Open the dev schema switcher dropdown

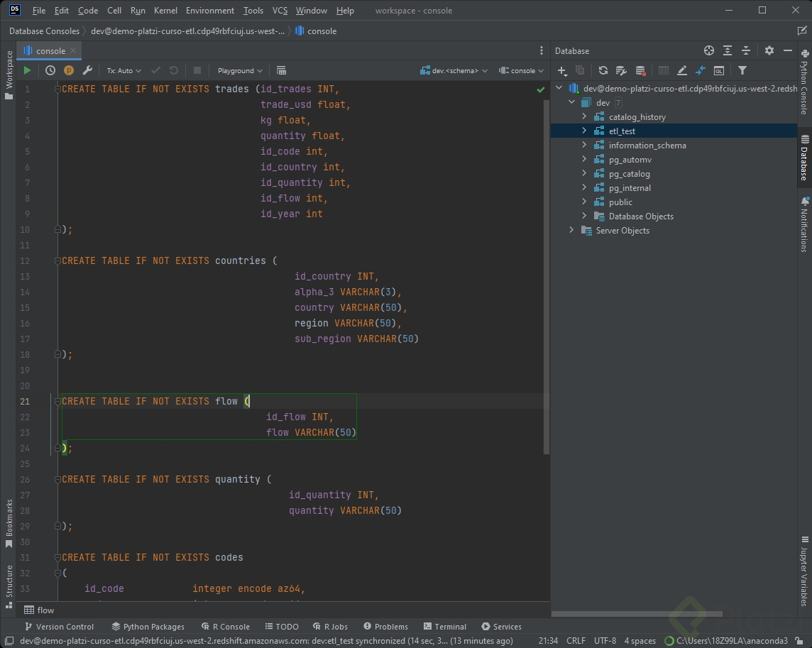pyautogui.click(x=454, y=70)
